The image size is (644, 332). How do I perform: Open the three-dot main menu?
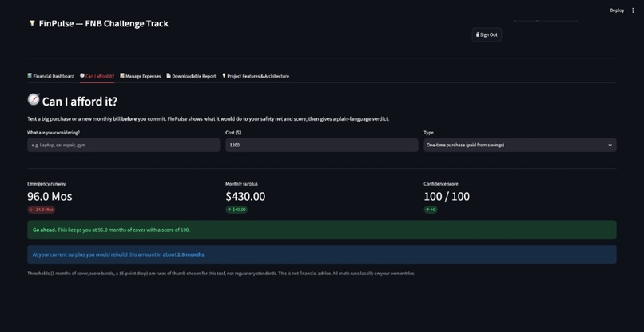point(633,10)
